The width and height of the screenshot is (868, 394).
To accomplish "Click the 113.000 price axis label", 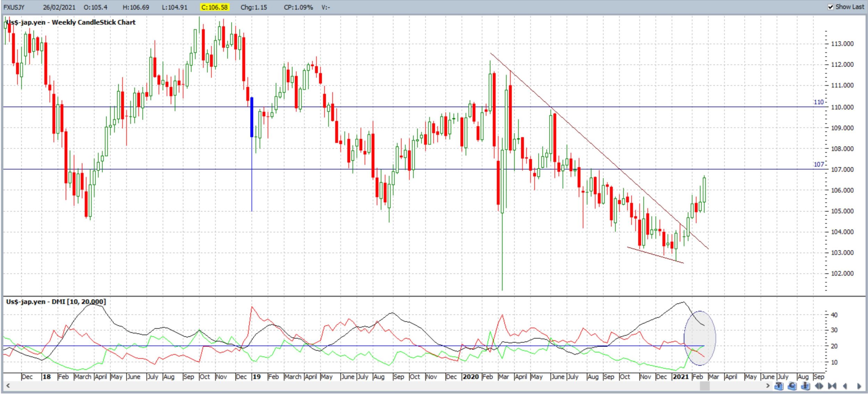I will 842,44.
